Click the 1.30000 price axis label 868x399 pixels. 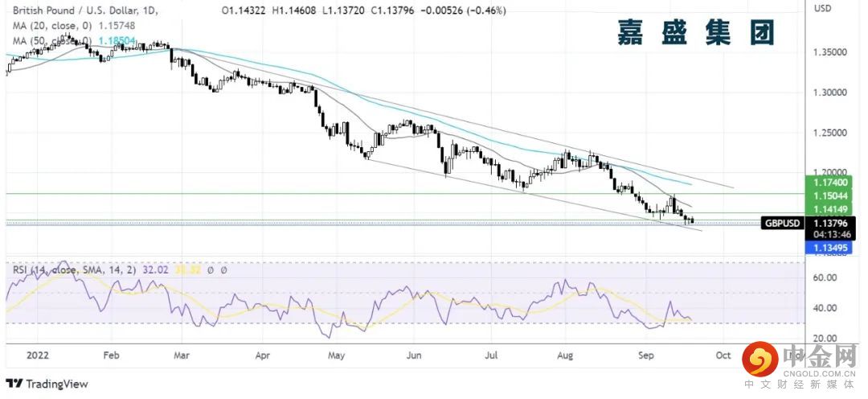831,93
